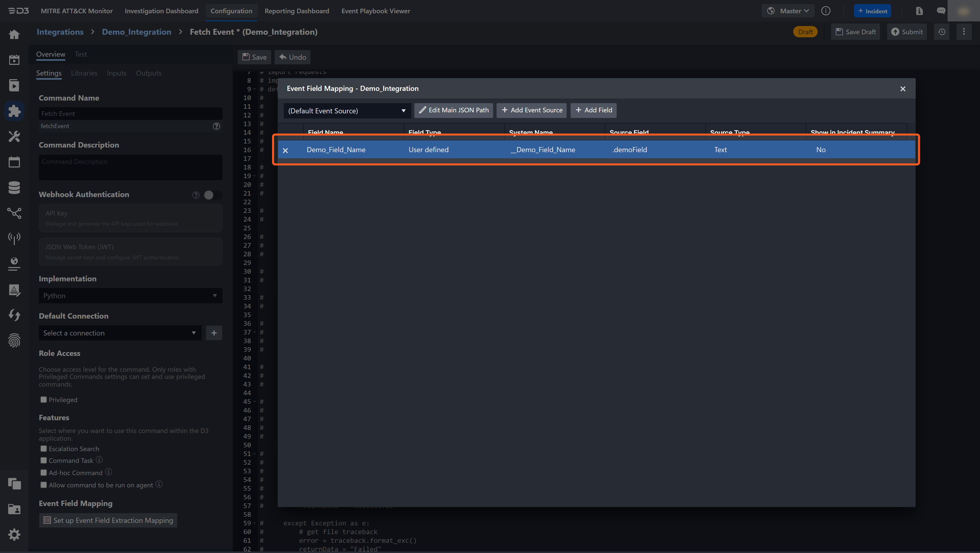Click the Add Field button
Screen dimensions: 980x553
593,110
